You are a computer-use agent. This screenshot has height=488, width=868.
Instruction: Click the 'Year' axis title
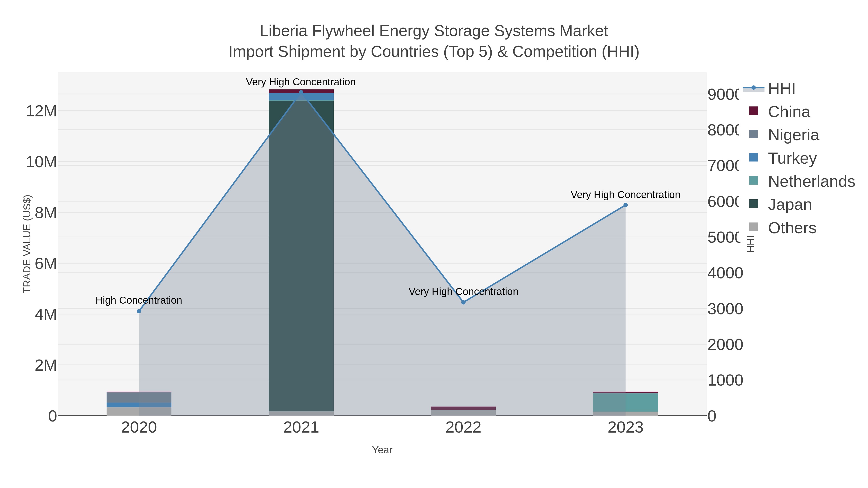(x=382, y=450)
